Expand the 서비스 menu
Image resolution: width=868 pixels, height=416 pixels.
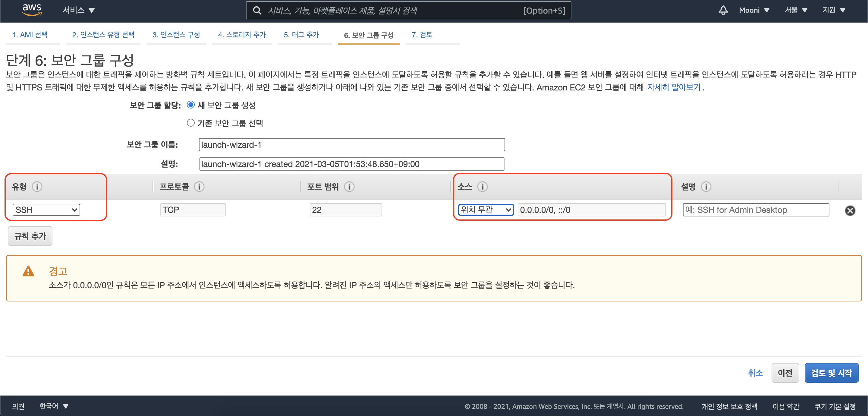point(78,10)
